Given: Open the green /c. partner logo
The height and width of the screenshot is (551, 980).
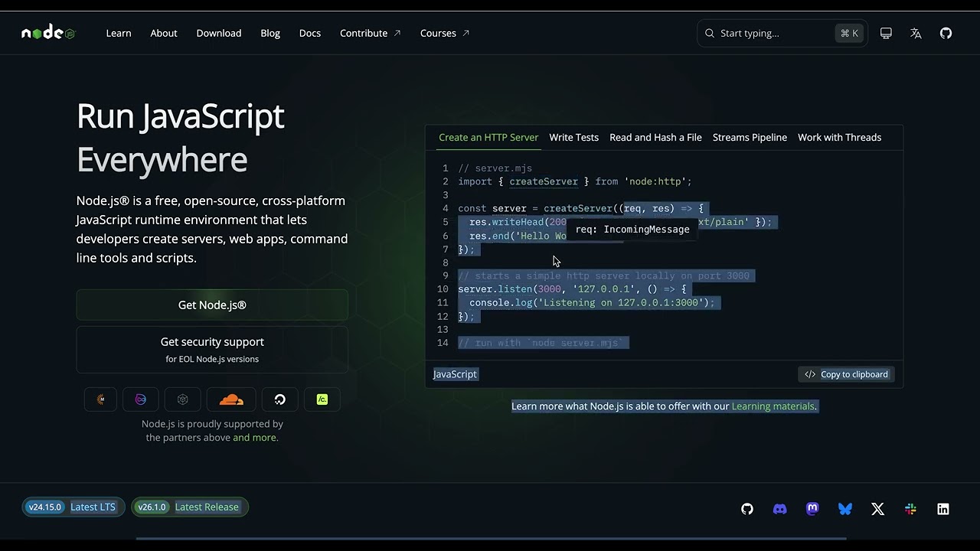Looking at the screenshot, I should tap(322, 399).
